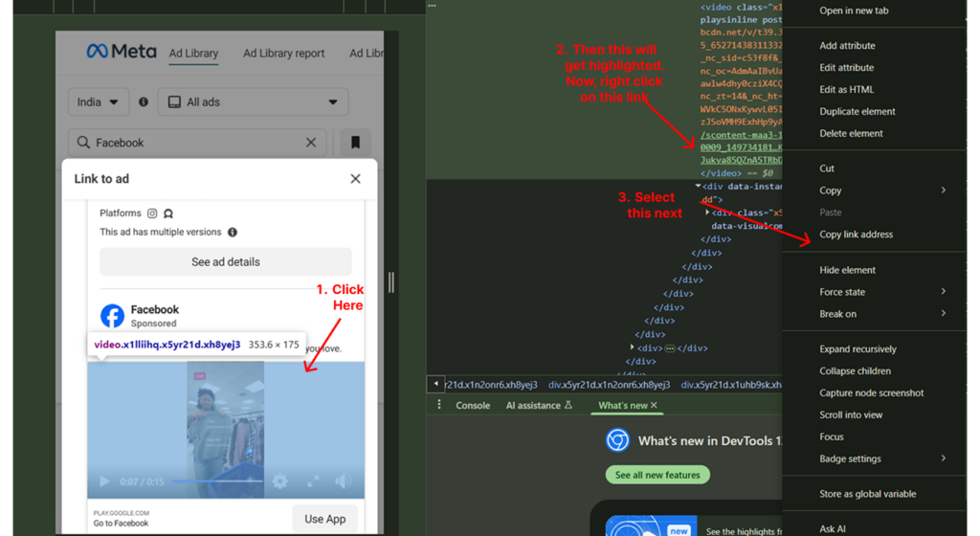Choose Capture node screenshot
Screen dimensions: 980x536
point(871,392)
